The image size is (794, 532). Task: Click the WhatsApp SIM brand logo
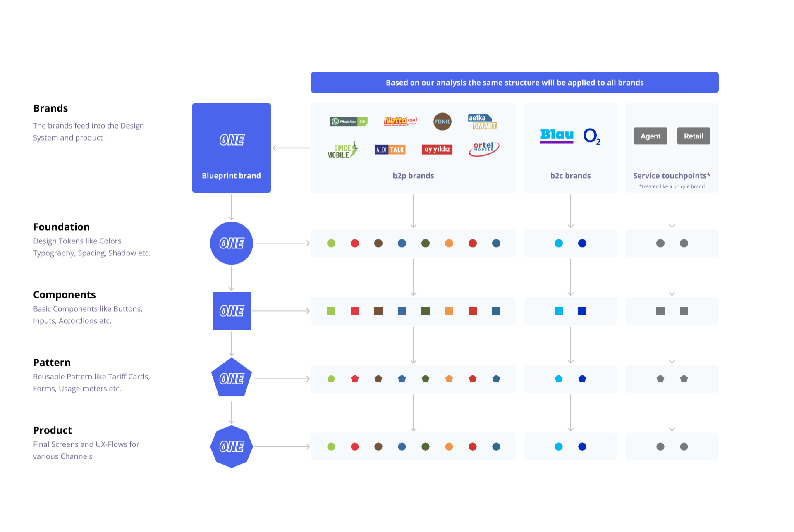pyautogui.click(x=349, y=122)
